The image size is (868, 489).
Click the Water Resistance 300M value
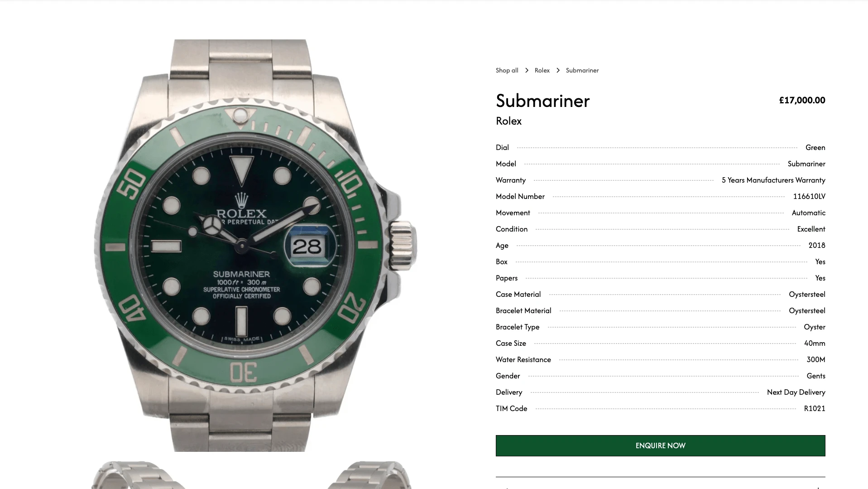coord(815,359)
